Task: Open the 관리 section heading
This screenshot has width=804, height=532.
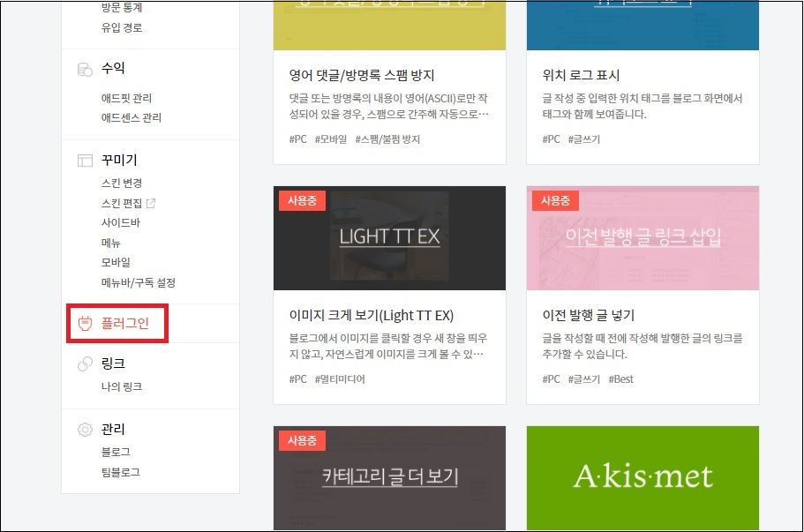Action: [x=113, y=429]
